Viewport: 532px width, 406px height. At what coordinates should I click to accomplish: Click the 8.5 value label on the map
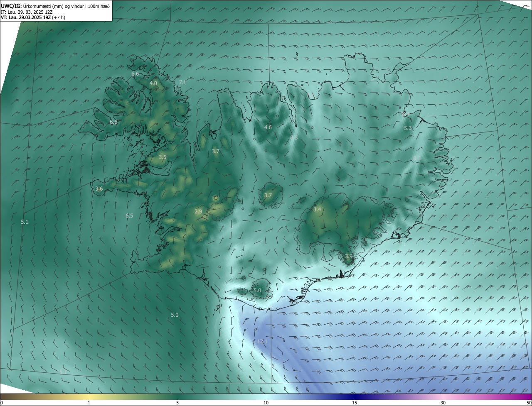click(x=294, y=137)
